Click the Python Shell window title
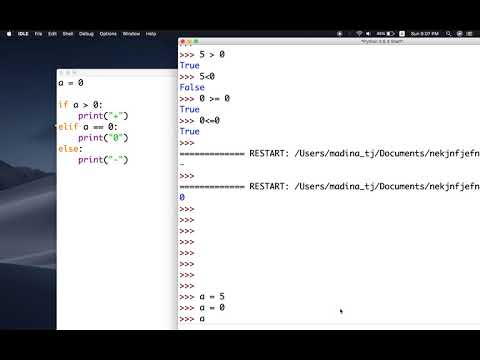The width and height of the screenshot is (480, 360). coord(382,41)
